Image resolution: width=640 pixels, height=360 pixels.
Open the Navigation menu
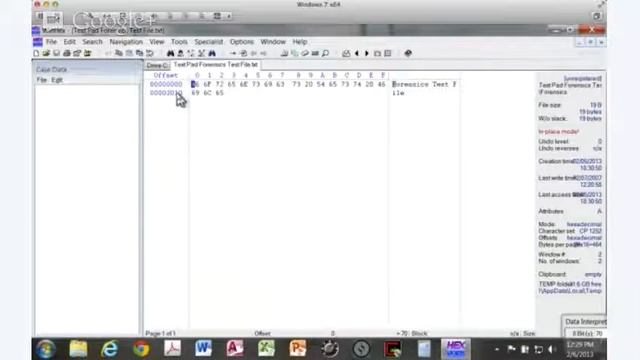pos(126,42)
